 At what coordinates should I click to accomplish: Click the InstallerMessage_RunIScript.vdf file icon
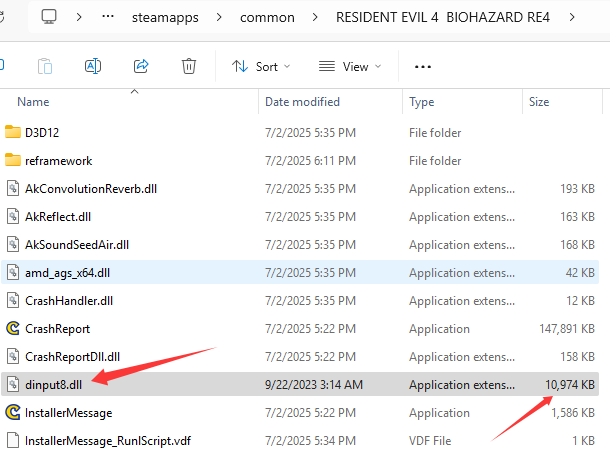(x=13, y=441)
